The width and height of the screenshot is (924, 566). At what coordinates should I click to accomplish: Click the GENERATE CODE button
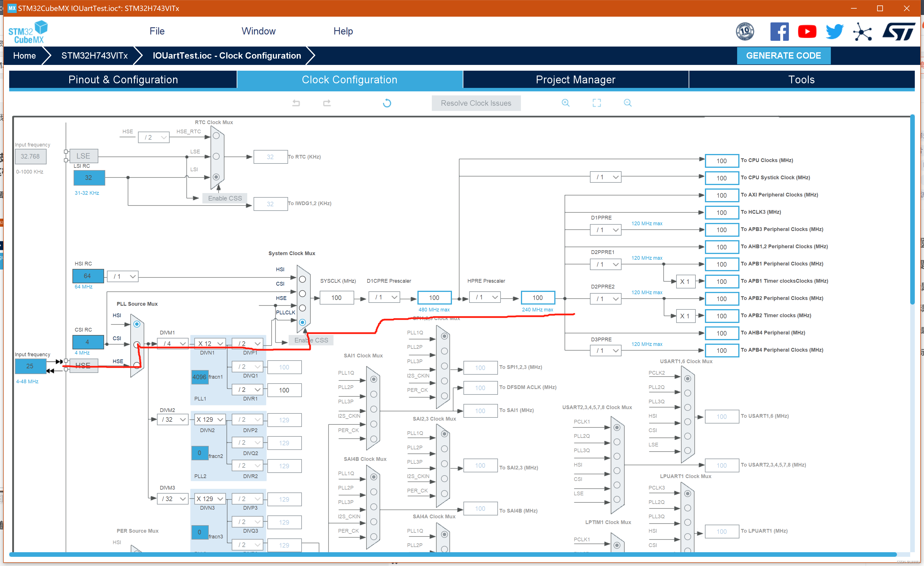click(x=783, y=55)
